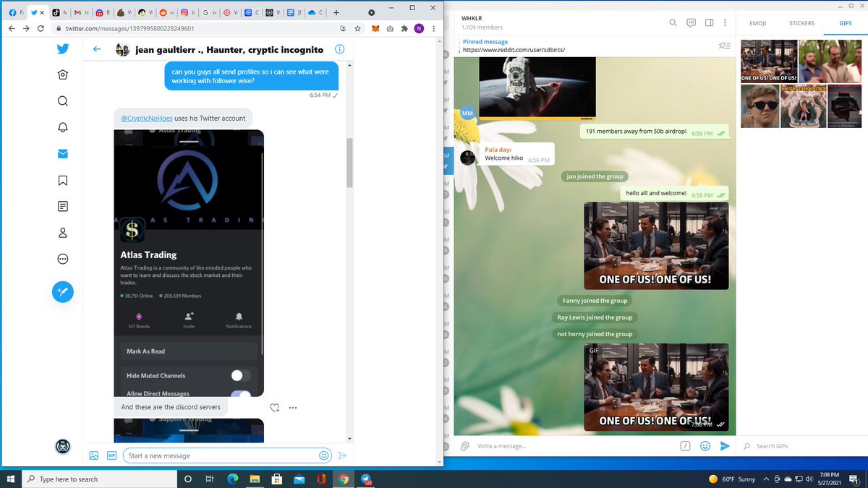Open more options dots on discord servers message
Viewport: 868px width, 488px height.
pos(293,408)
